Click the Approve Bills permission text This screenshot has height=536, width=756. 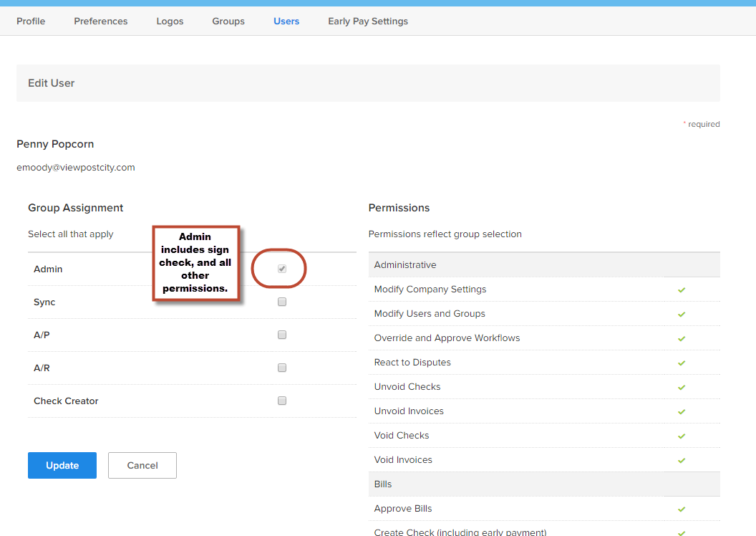403,509
